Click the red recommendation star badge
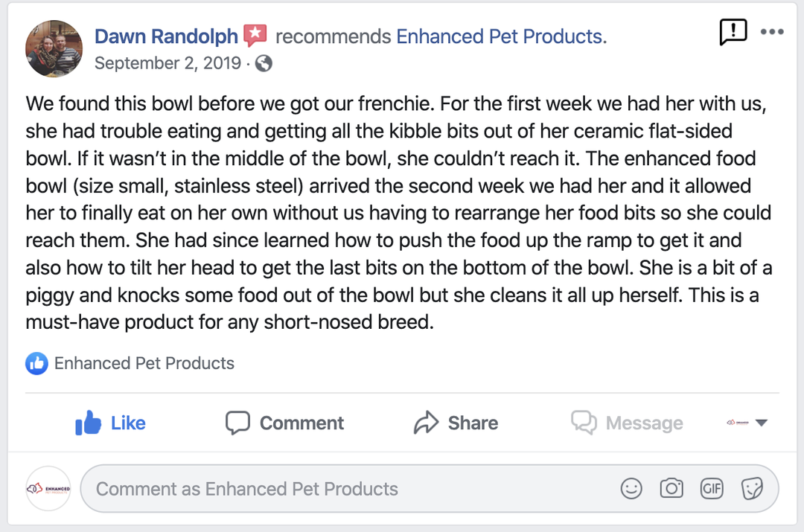This screenshot has width=804, height=532. pyautogui.click(x=255, y=35)
